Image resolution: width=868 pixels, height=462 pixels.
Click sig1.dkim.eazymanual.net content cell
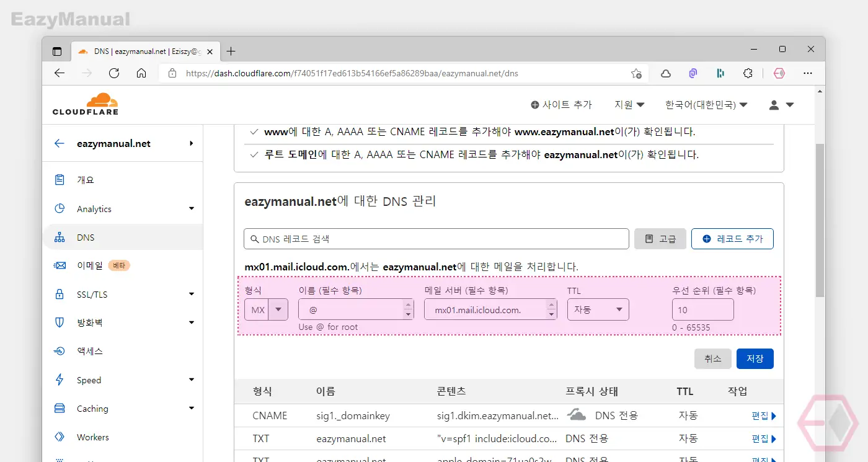[x=498, y=415]
